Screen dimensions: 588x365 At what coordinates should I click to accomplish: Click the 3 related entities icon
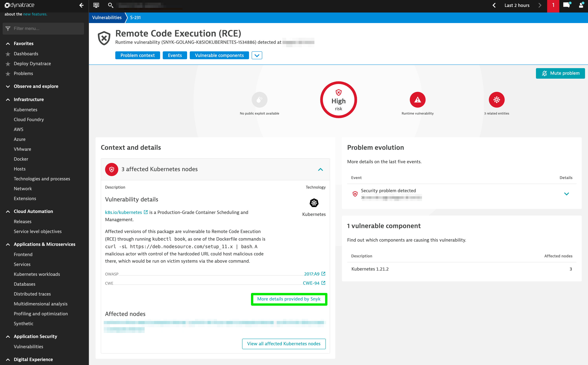[496, 100]
